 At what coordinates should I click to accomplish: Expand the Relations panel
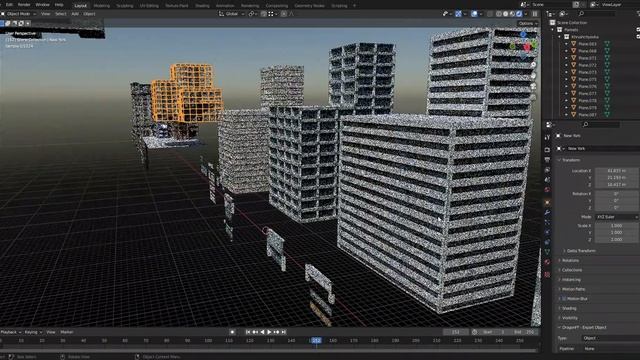click(570, 260)
